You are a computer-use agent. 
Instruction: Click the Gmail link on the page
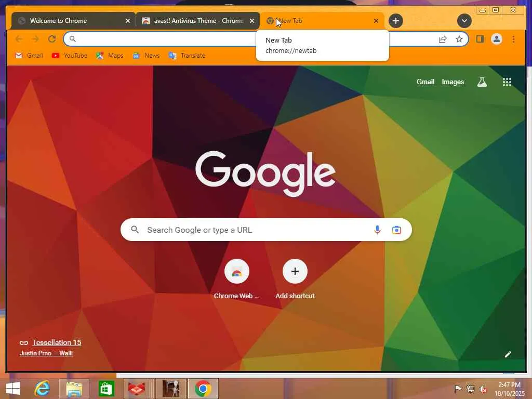(425, 82)
